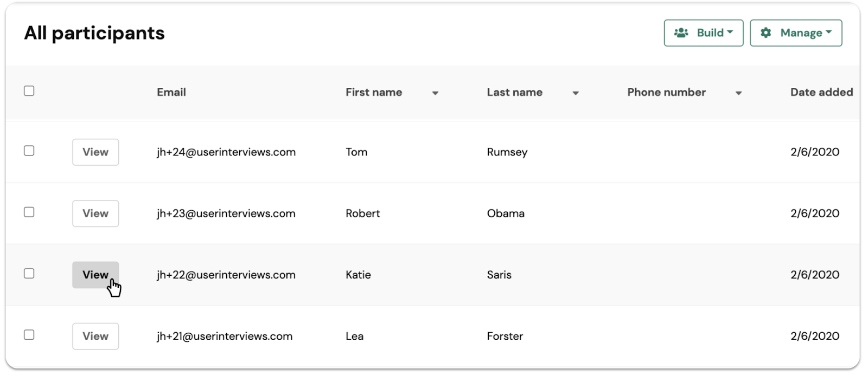
Task: Click the 2/6/2020 date in Lea's row
Action: (x=815, y=336)
